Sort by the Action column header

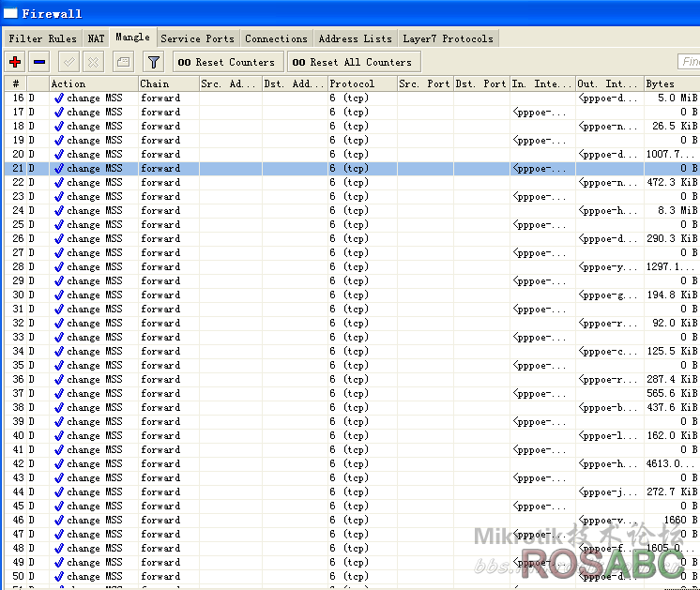(94, 83)
